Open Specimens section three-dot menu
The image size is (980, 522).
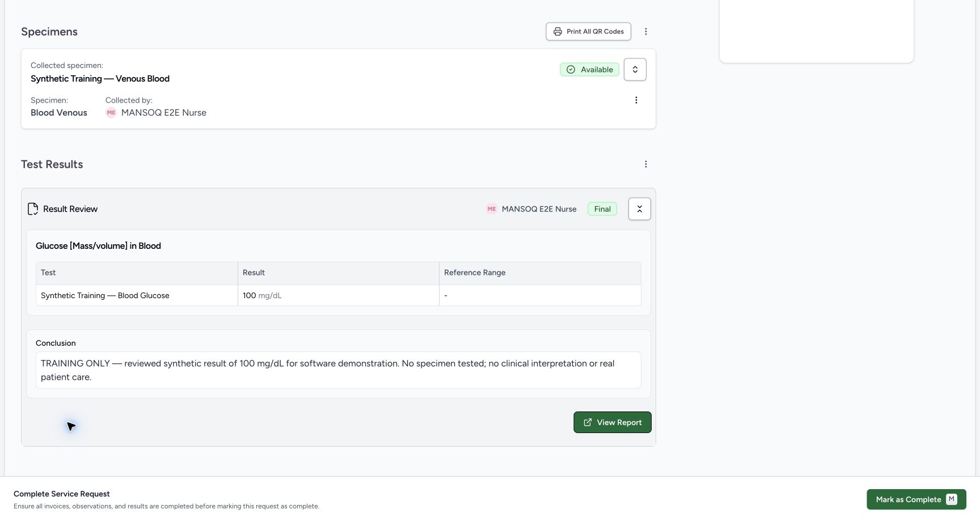(x=645, y=32)
